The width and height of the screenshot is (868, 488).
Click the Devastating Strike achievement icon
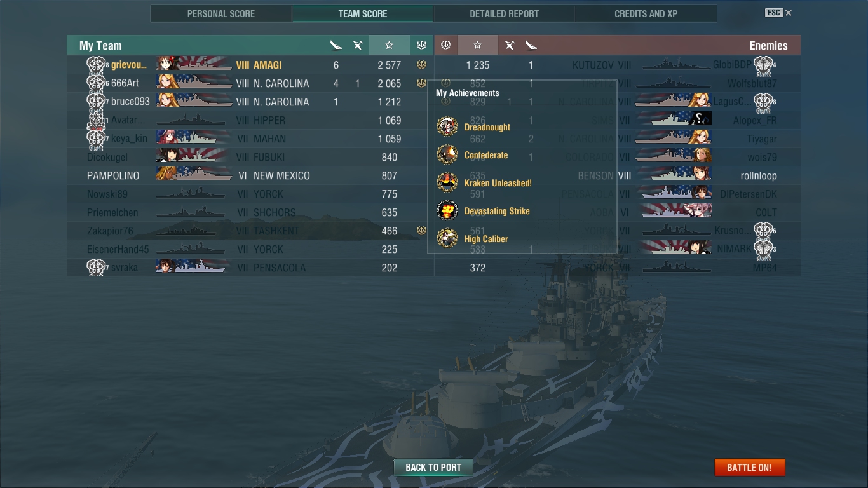click(x=447, y=210)
